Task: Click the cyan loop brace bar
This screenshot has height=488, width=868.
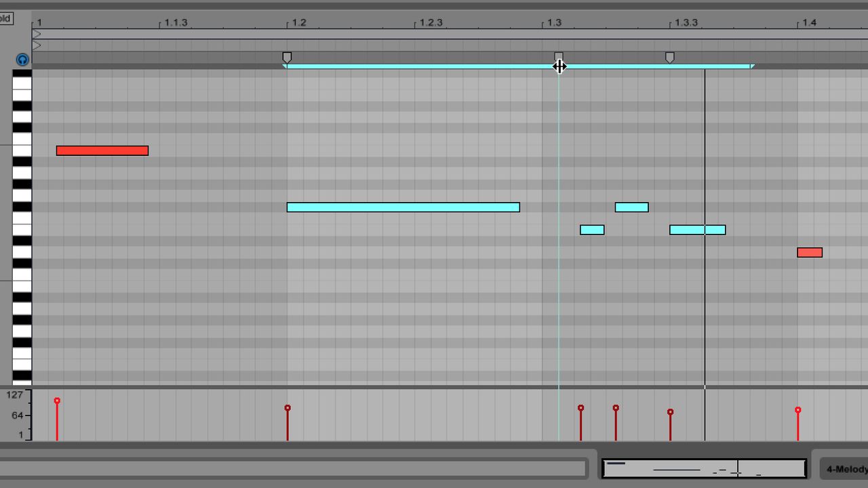Action: 519,66
